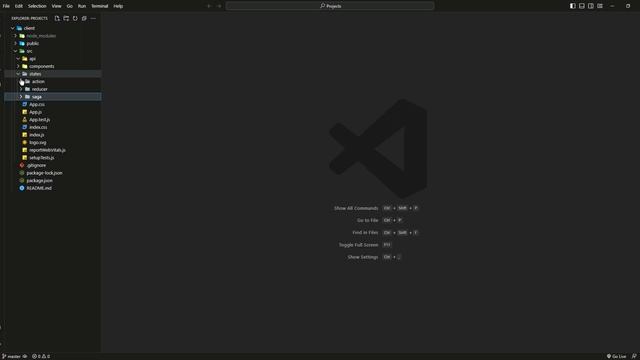Toggle the bottom panel layout icon

tap(582, 6)
